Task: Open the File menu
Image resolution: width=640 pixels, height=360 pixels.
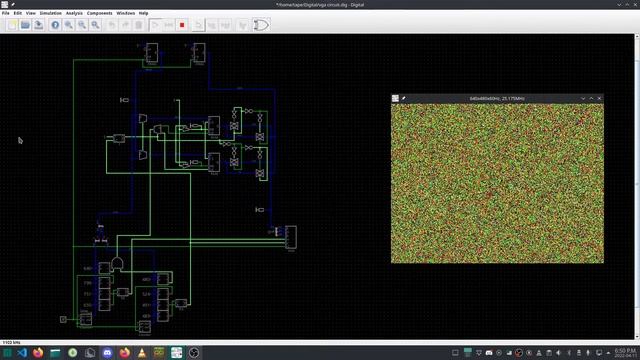Action: pos(6,13)
